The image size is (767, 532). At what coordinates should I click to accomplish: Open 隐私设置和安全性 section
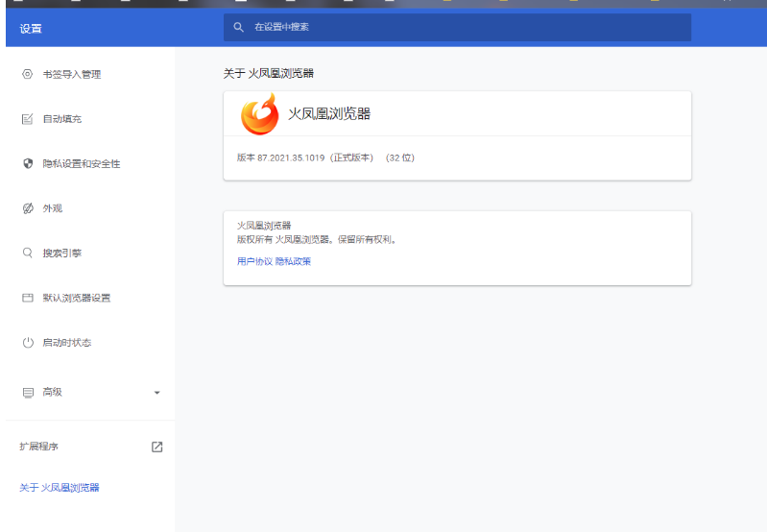[x=82, y=164]
